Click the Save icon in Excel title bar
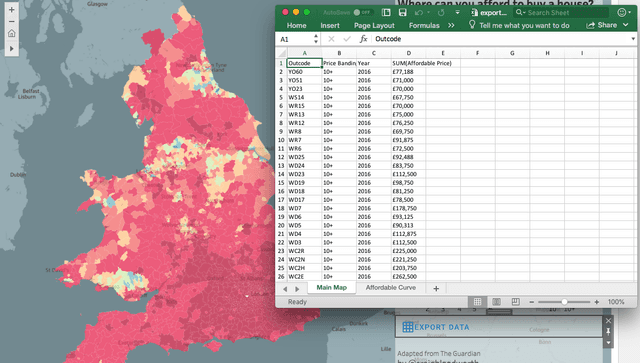This screenshot has height=363, width=640. pos(402,13)
